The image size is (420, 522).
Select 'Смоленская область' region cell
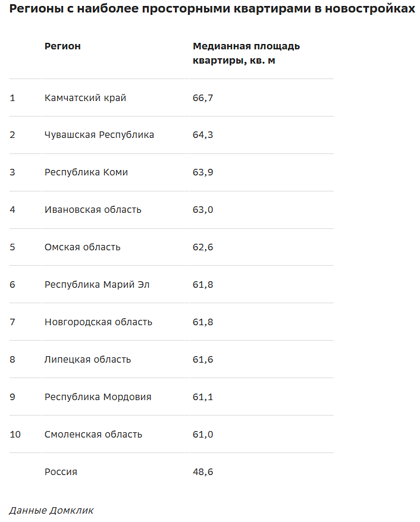click(x=93, y=435)
